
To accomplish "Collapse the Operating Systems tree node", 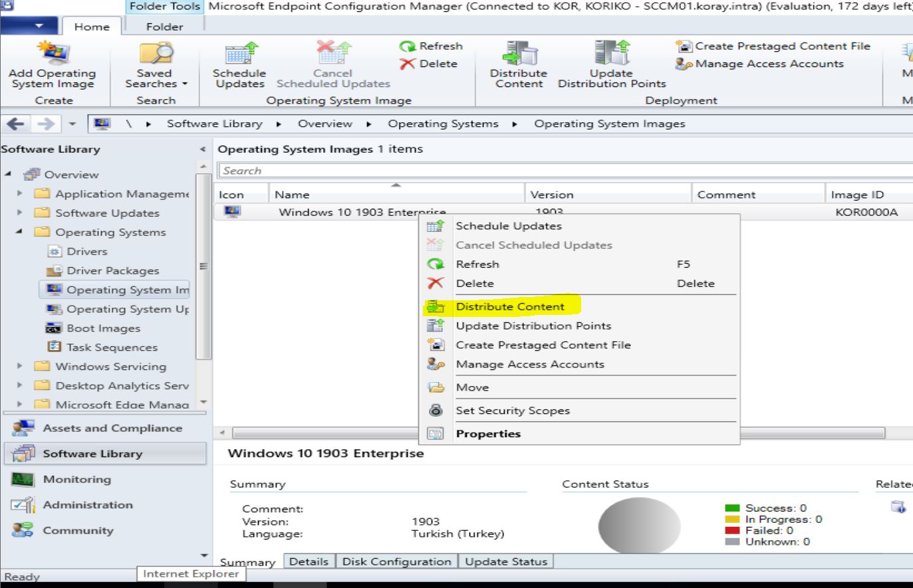I will pos(20,232).
